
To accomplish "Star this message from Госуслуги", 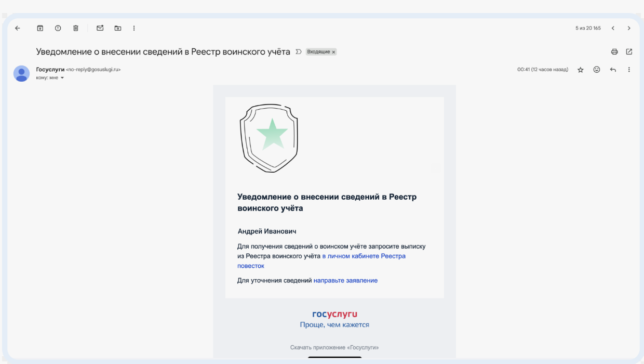I will click(x=581, y=70).
